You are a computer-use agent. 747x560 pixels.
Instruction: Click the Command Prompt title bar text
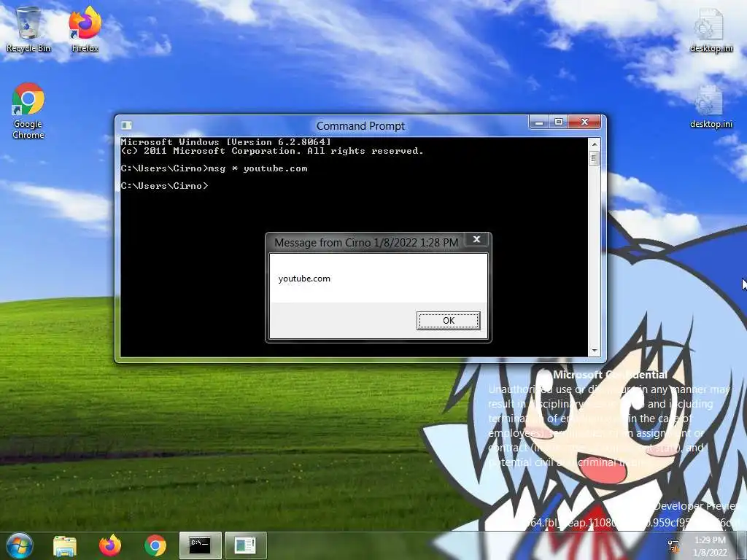(x=360, y=125)
